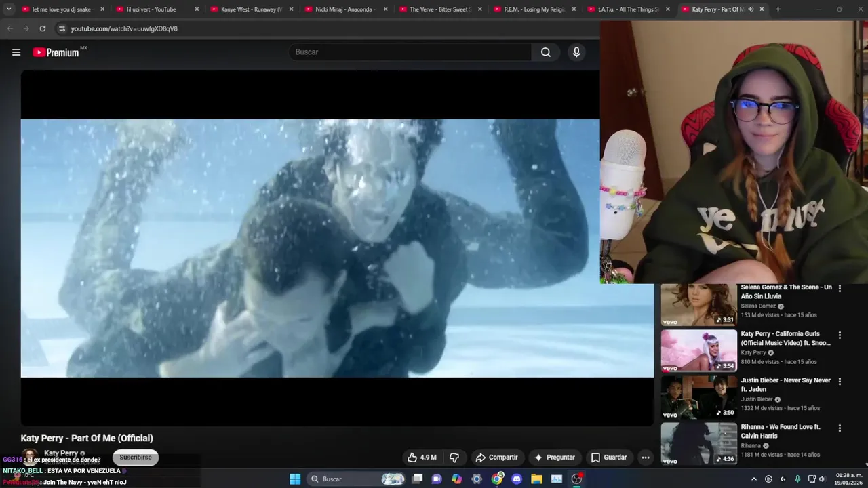Open Task View on the taskbar
The height and width of the screenshot is (488, 868).
coord(418,479)
